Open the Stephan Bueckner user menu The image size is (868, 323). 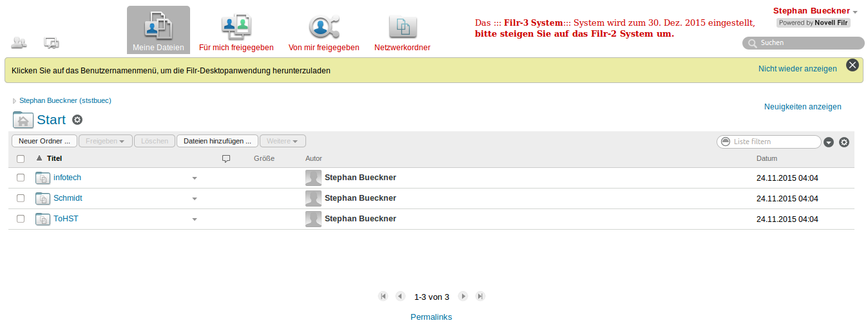[x=815, y=11]
